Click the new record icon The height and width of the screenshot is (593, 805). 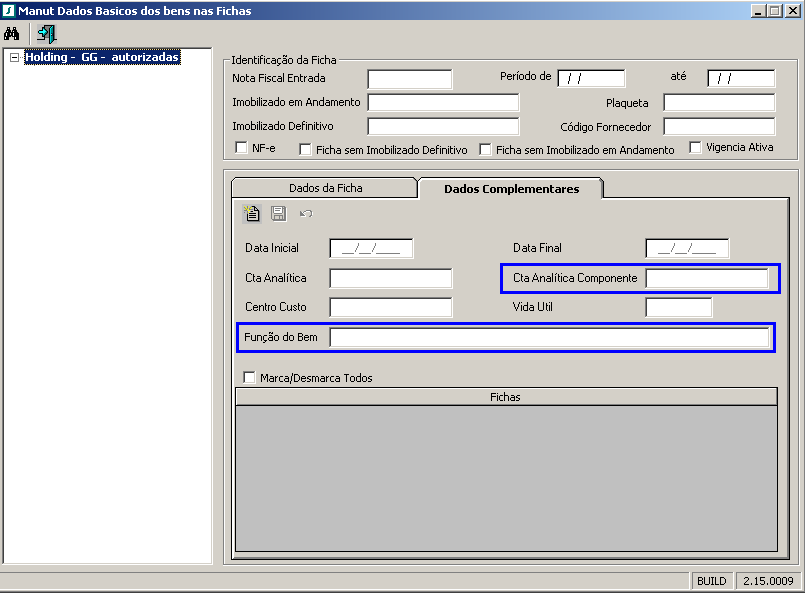252,213
